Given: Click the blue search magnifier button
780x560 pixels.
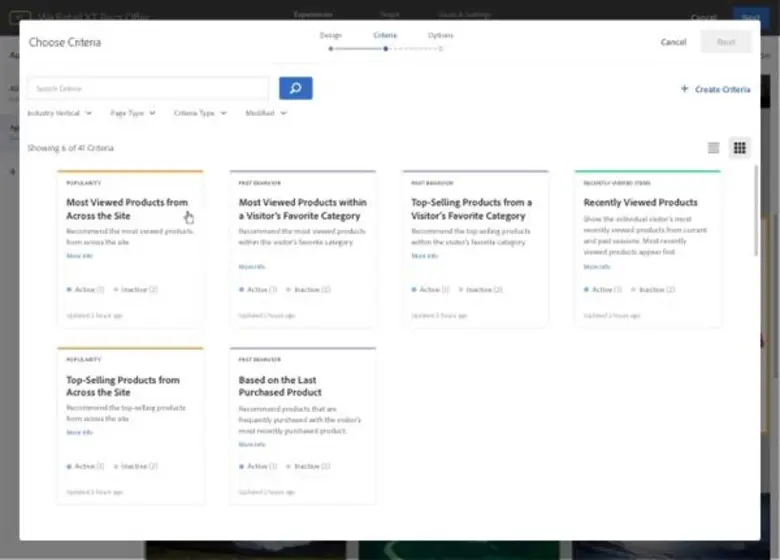Looking at the screenshot, I should [295, 88].
